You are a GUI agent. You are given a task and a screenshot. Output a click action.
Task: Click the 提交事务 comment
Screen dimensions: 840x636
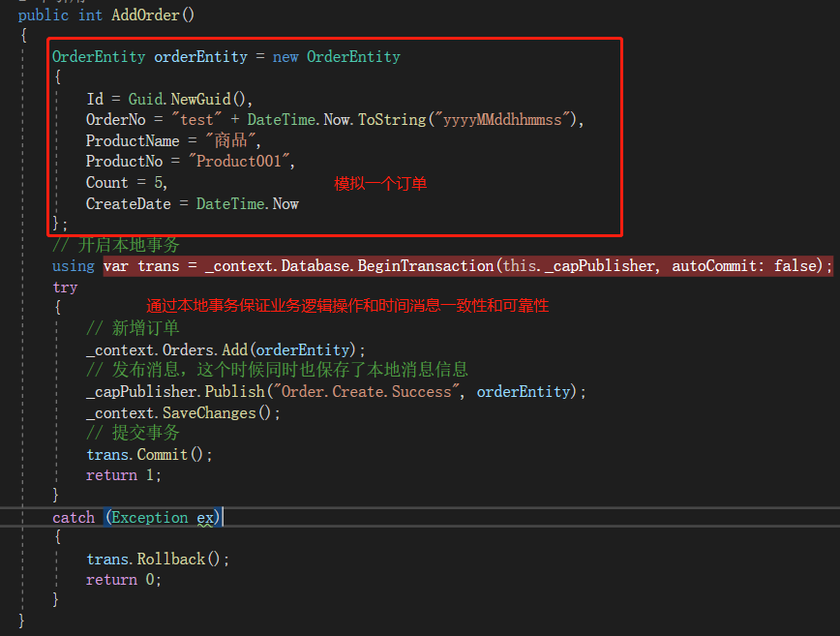click(x=133, y=433)
